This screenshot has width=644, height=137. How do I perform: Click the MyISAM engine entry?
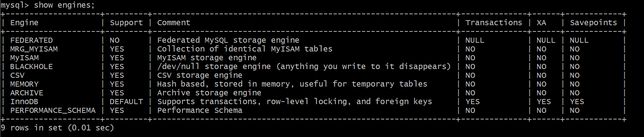[x=24, y=58]
